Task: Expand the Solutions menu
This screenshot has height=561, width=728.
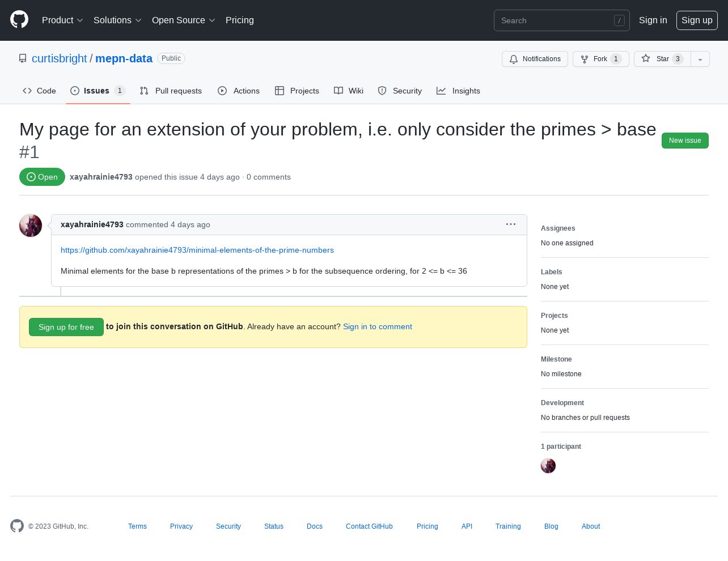Action: point(117,20)
